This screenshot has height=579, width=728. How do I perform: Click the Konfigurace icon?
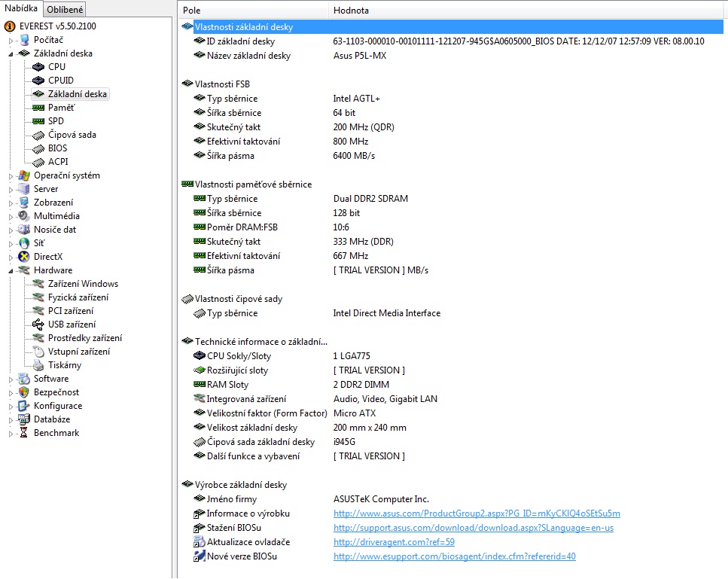click(x=24, y=406)
